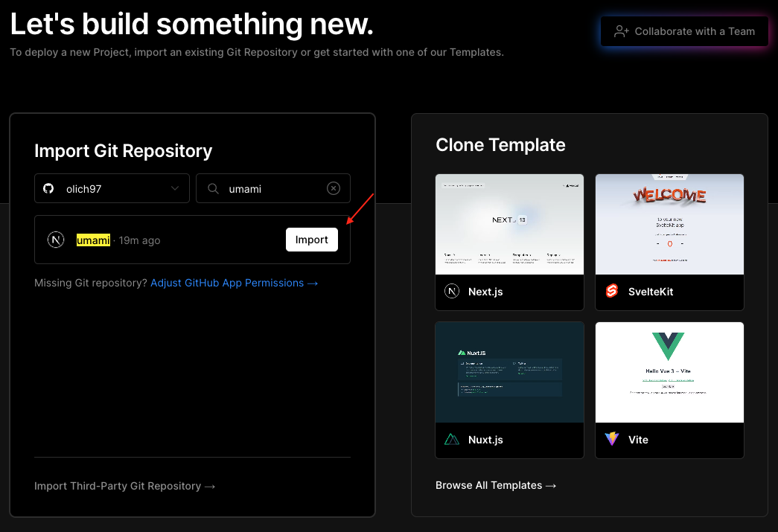The width and height of the screenshot is (778, 532).
Task: Click Collaborate with a Team button
Action: (x=684, y=31)
